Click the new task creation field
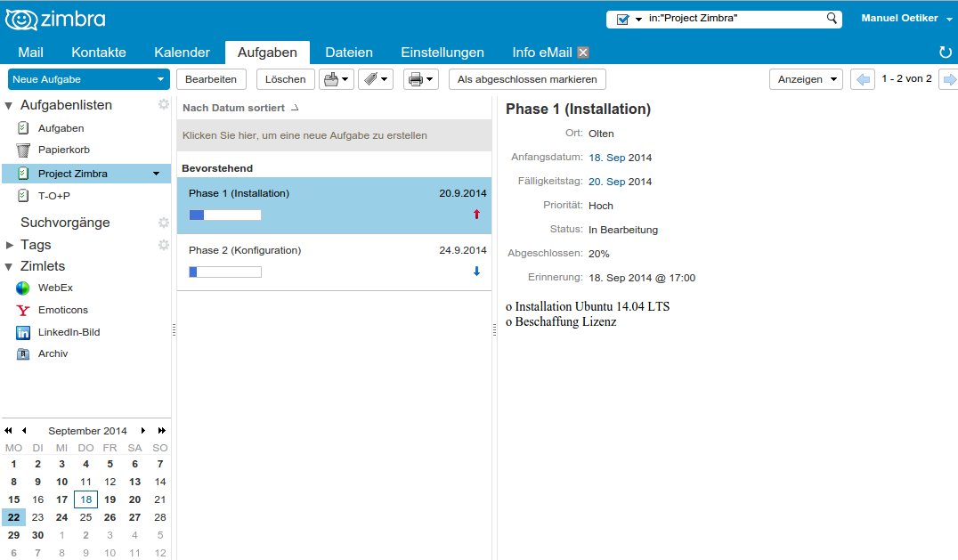 pos(334,135)
